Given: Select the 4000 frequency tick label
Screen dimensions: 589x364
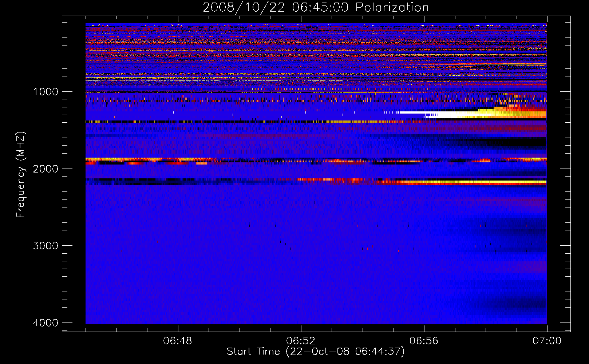Looking at the screenshot, I should coord(46,323).
